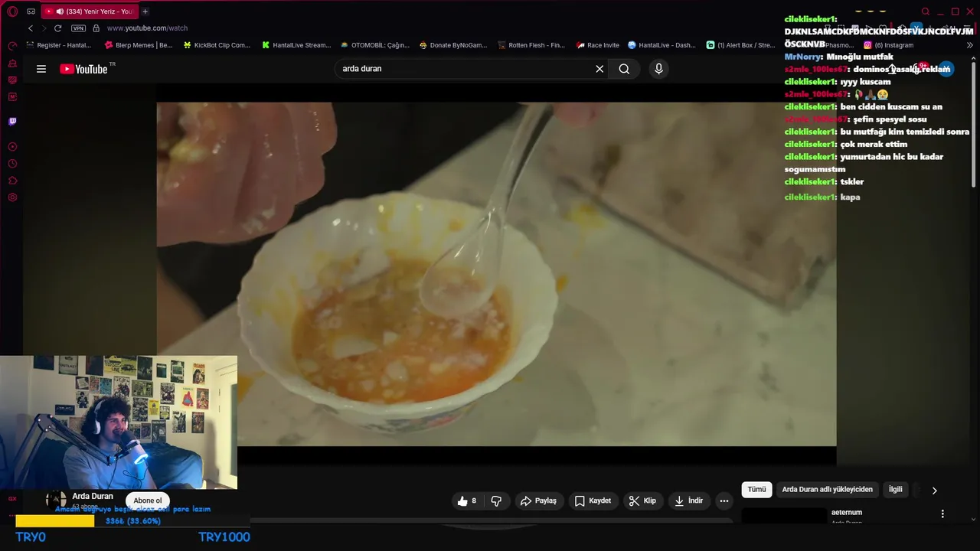Open the Instagram bookmark

(889, 45)
